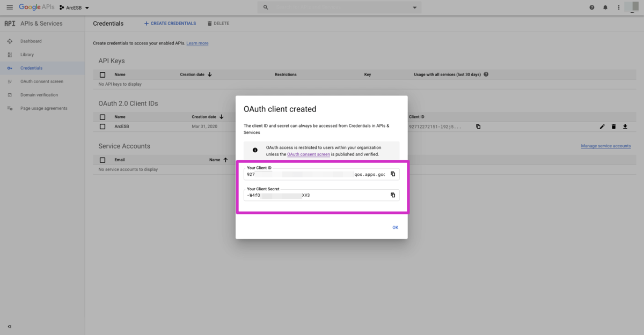Delete ArcESB client using trash icon
Screen dimensions: 644x335
pyautogui.click(x=614, y=127)
